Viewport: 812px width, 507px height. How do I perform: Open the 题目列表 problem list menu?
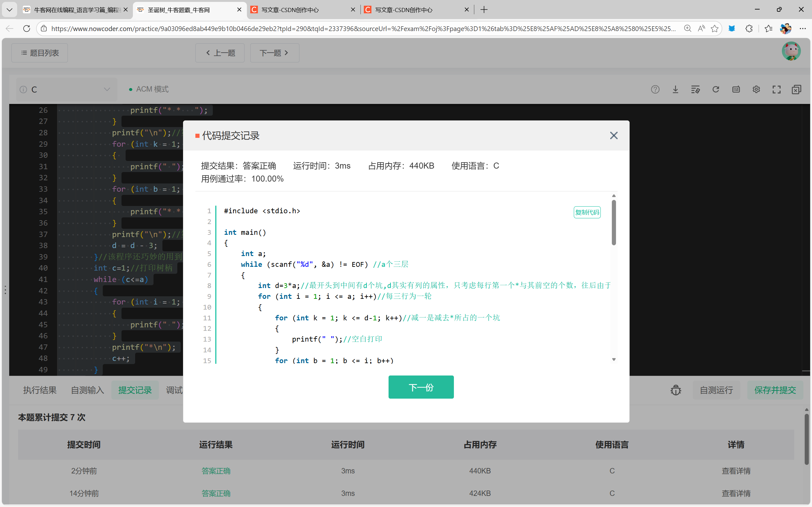point(40,53)
